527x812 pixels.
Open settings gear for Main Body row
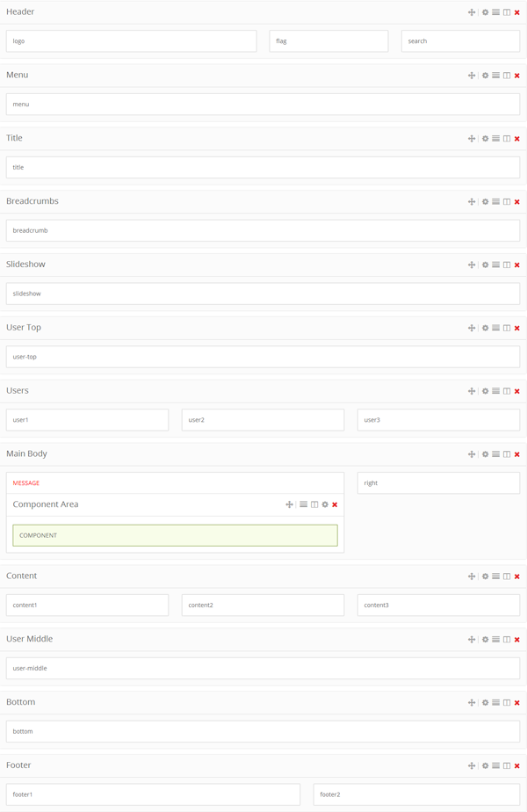[x=485, y=454]
